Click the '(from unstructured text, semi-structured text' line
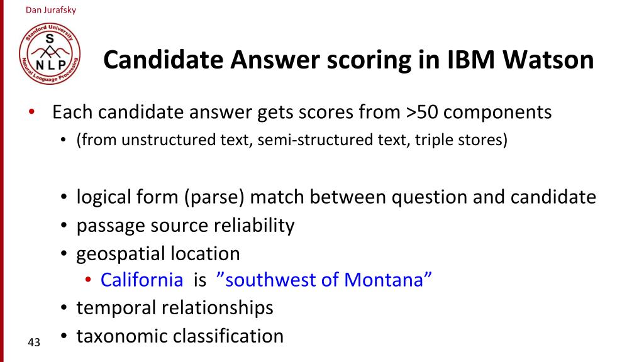644x362 pixels. [x=292, y=140]
